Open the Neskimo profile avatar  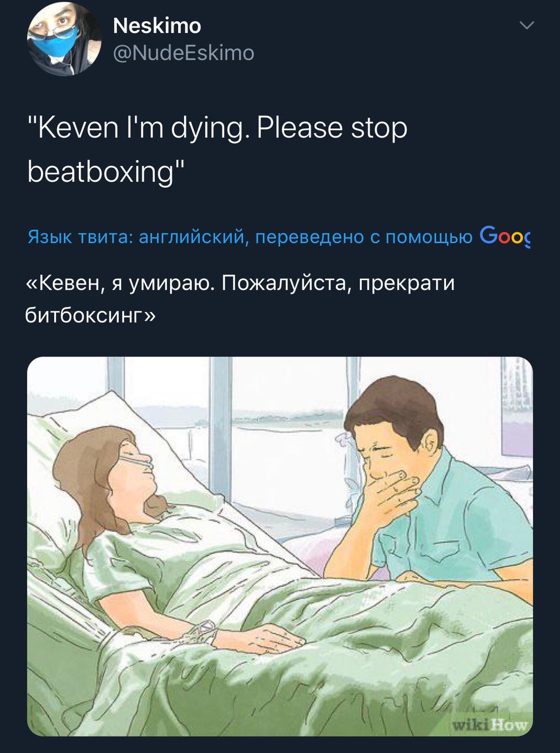[64, 39]
